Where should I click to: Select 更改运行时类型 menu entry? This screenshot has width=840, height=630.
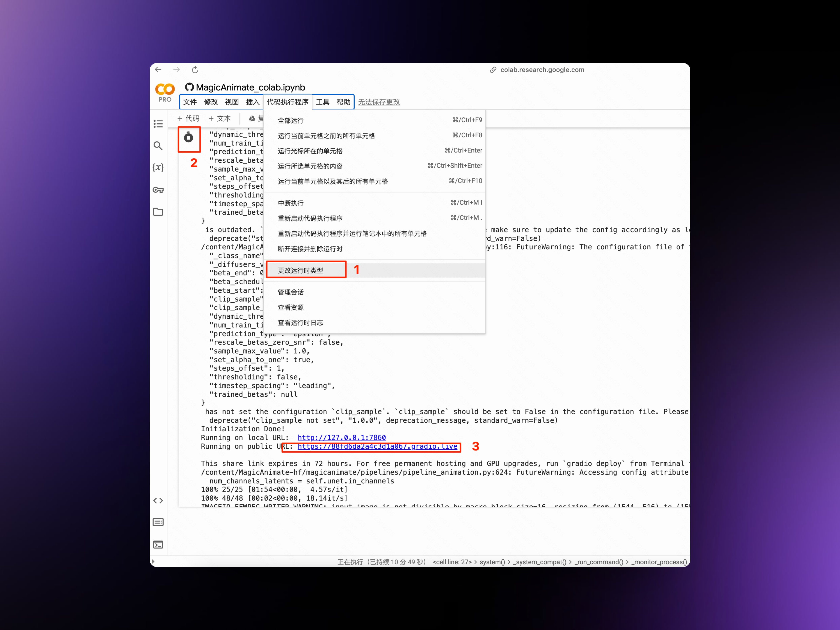coord(300,270)
